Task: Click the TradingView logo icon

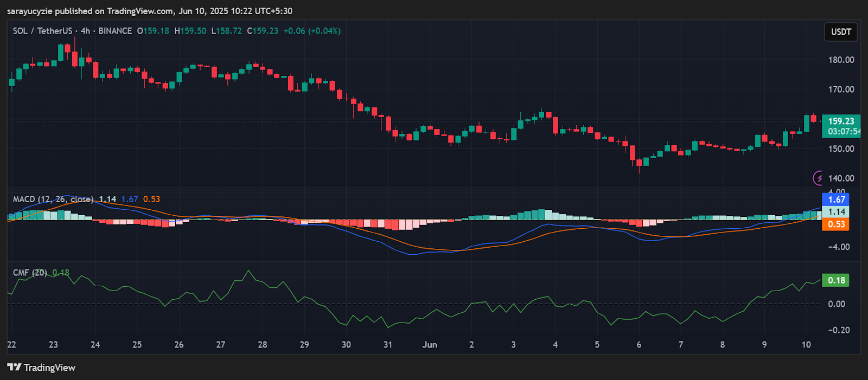Action: pos(14,368)
